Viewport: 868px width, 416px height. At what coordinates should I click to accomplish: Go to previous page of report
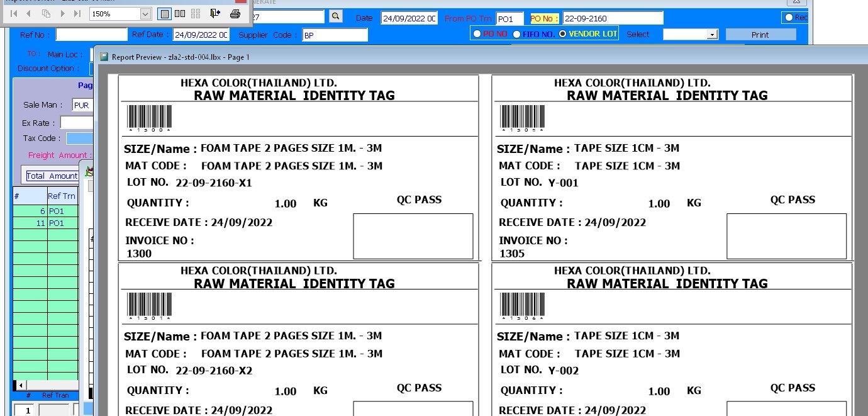29,13
